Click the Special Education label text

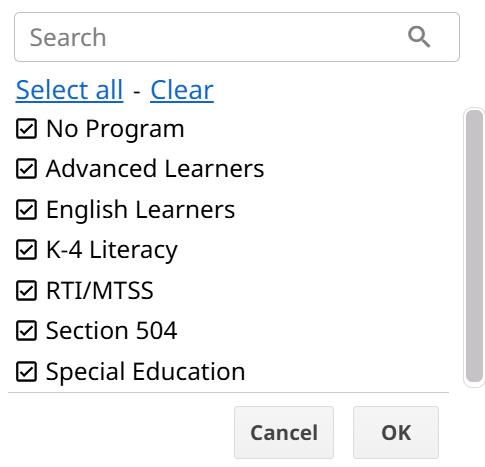pyautogui.click(x=146, y=371)
